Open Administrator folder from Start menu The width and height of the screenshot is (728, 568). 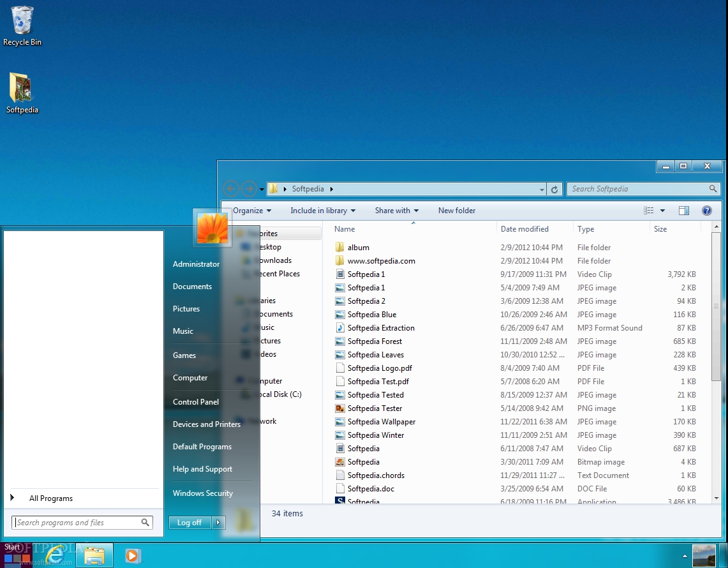tap(196, 264)
